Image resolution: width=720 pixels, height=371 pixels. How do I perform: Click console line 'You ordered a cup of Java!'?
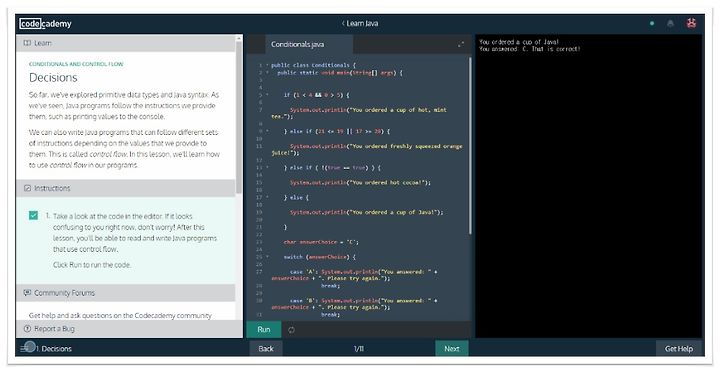tap(519, 42)
